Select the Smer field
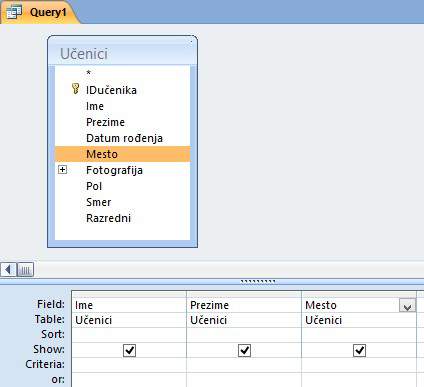Image resolution: width=424 pixels, height=387 pixels. click(122, 202)
